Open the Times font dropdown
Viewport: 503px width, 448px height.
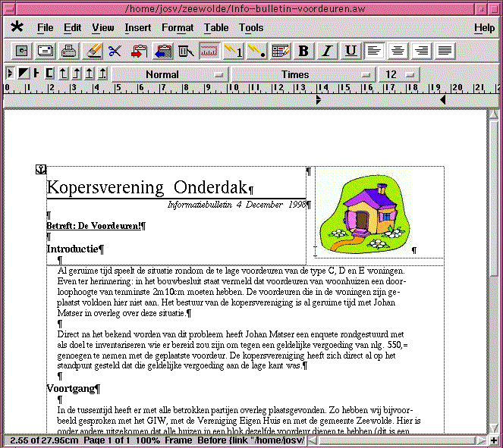303,74
